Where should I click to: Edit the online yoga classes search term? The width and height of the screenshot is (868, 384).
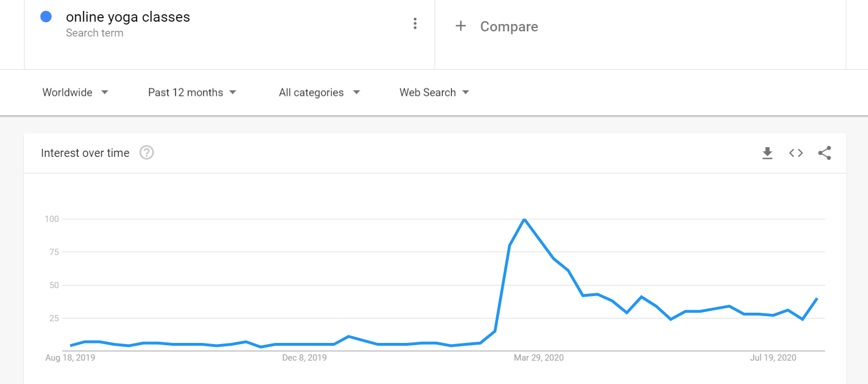(128, 17)
